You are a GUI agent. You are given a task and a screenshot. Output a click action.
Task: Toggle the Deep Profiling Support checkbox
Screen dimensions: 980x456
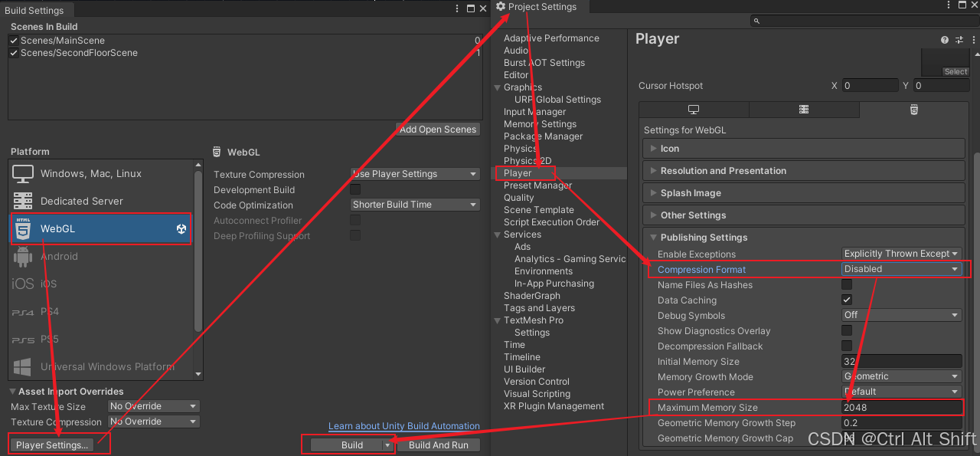(355, 235)
